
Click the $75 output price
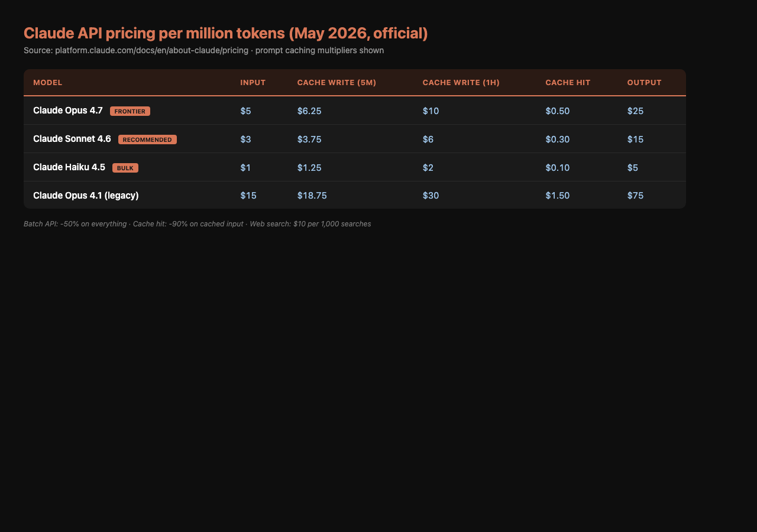pyautogui.click(x=635, y=195)
